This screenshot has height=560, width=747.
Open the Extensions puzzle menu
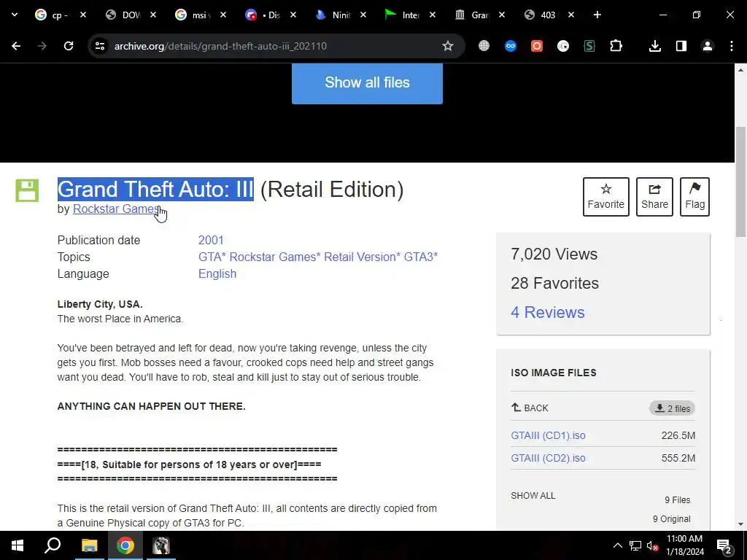(616, 46)
